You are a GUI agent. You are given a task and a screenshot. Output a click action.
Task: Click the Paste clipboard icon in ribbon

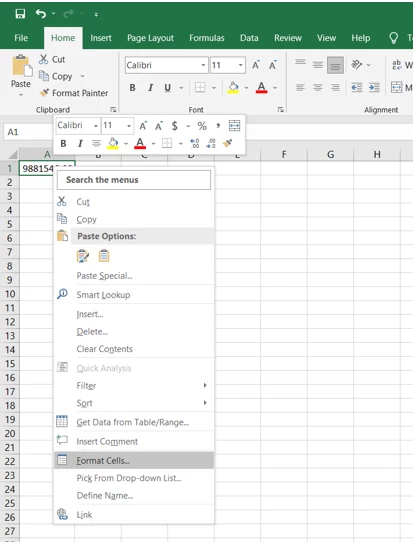22,66
